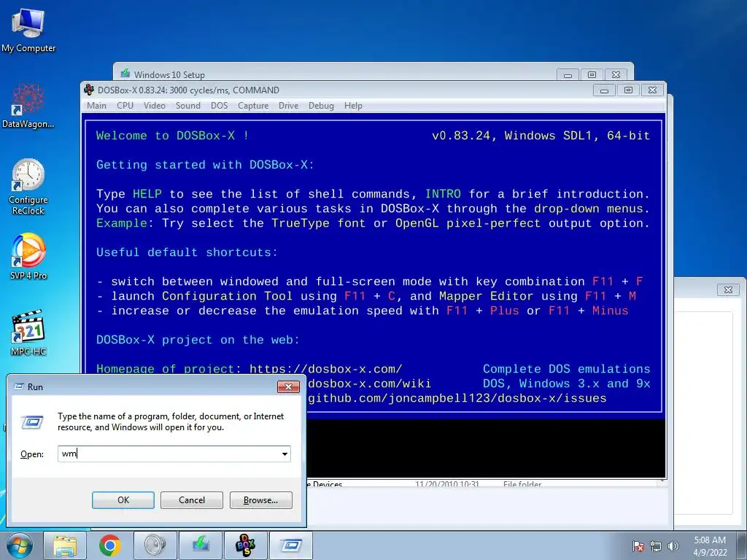Close the background window at right
Screen dimensions: 747x560
(x=728, y=289)
